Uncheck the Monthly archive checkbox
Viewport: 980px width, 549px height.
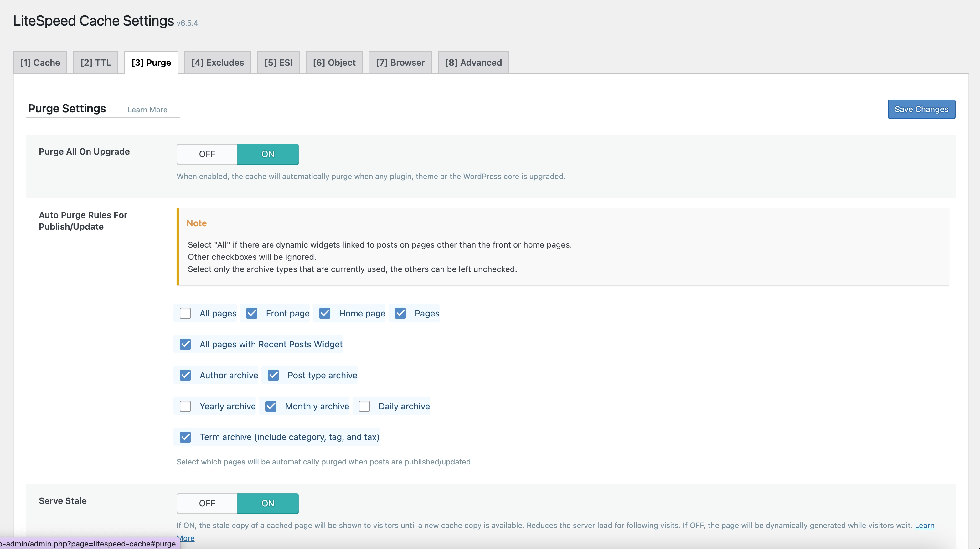(271, 406)
